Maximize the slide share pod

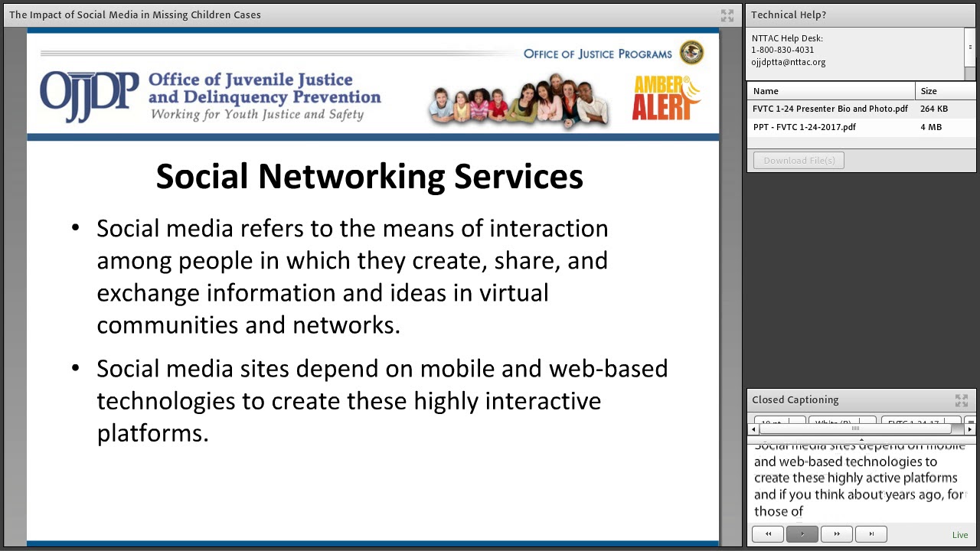[727, 15]
